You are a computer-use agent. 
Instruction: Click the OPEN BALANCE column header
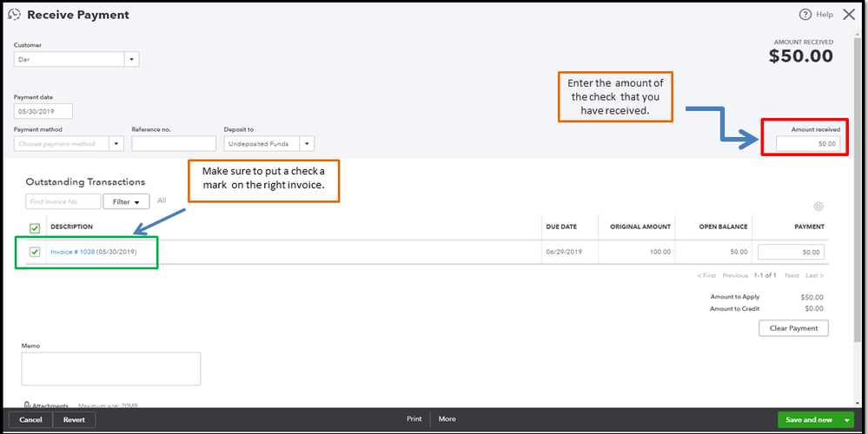pyautogui.click(x=723, y=227)
